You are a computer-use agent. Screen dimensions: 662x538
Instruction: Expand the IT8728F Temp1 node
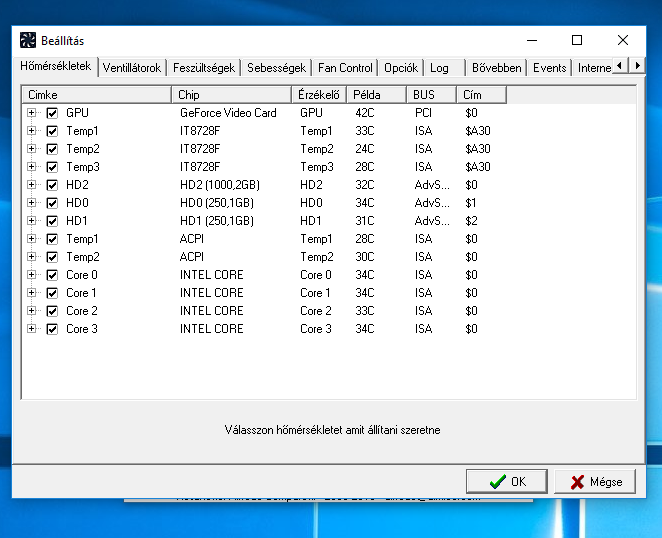[x=31, y=130]
